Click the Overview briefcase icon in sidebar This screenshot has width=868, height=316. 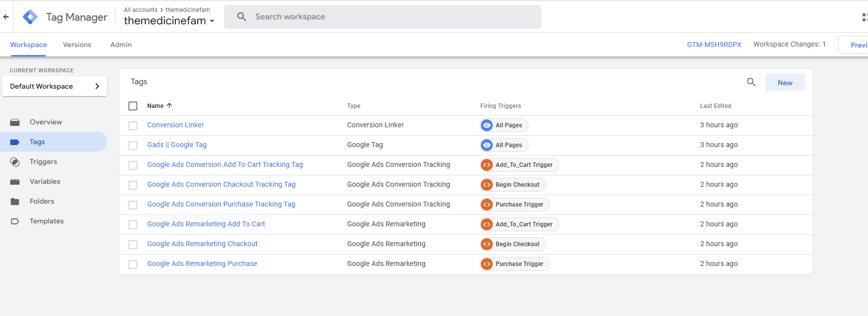(x=15, y=122)
